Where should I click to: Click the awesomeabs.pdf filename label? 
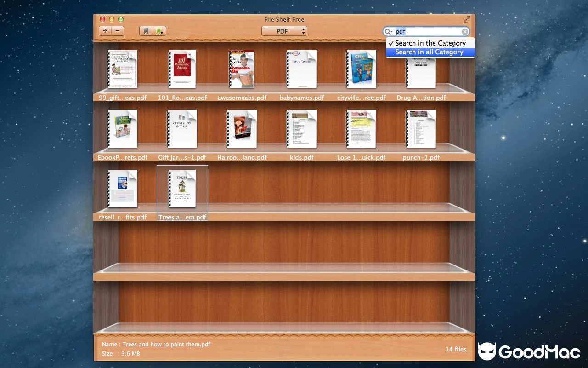tap(242, 98)
